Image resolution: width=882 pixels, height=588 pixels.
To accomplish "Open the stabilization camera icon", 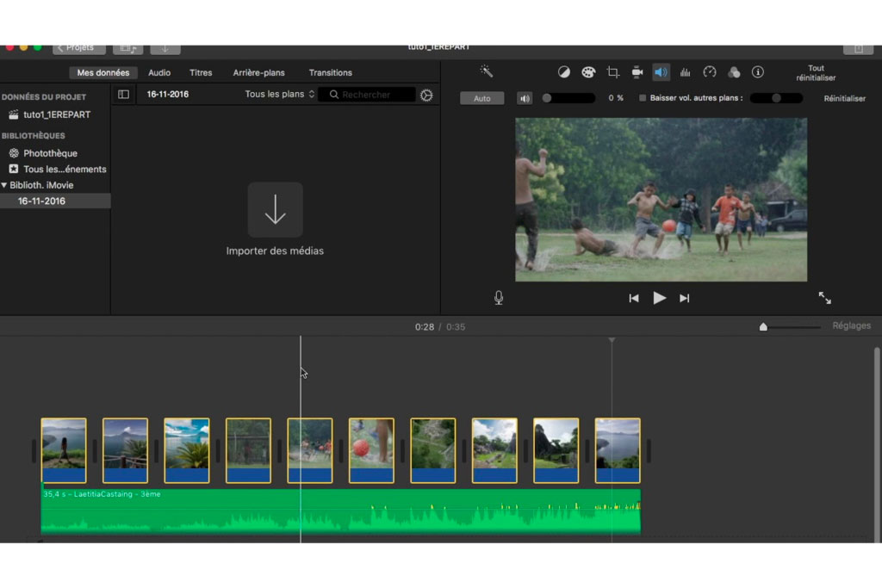I will [x=637, y=72].
